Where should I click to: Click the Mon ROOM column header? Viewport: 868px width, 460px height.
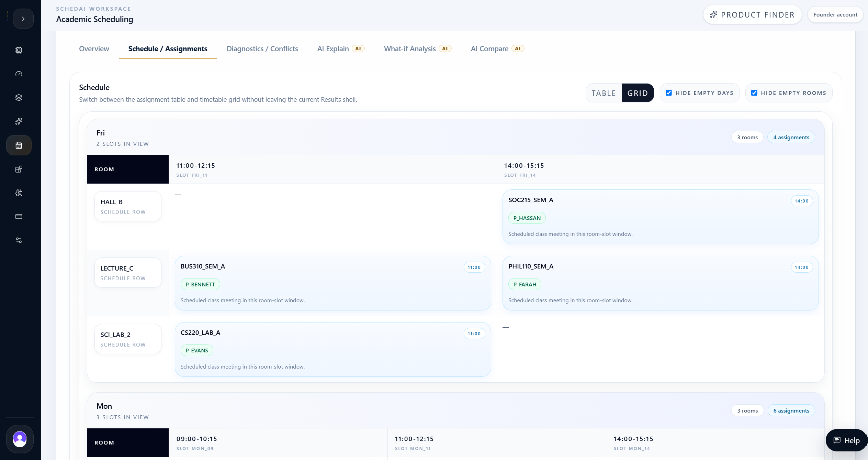point(128,443)
